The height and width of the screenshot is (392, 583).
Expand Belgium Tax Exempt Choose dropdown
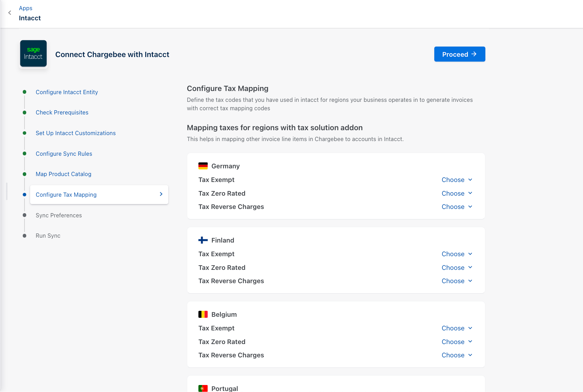tap(457, 328)
